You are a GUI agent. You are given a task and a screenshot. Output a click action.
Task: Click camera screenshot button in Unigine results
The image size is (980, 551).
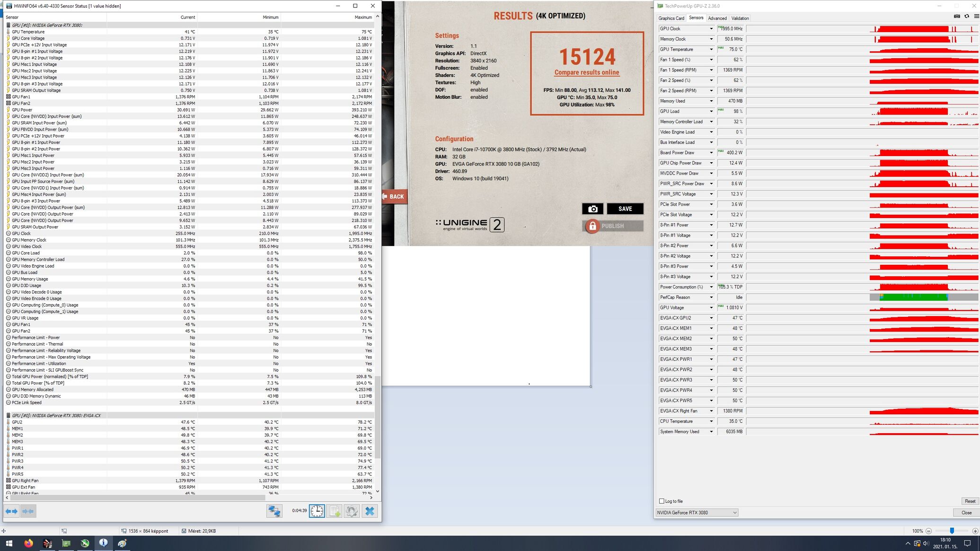592,209
